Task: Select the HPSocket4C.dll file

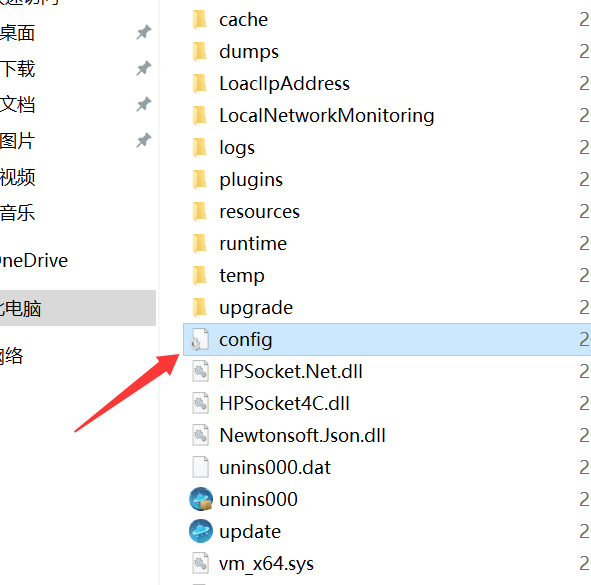Action: pos(285,403)
